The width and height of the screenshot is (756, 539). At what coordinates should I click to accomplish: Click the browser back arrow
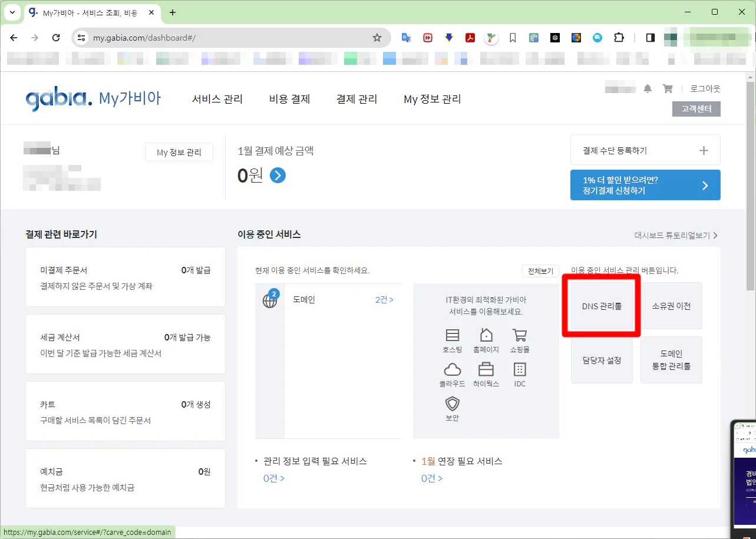[x=14, y=38]
